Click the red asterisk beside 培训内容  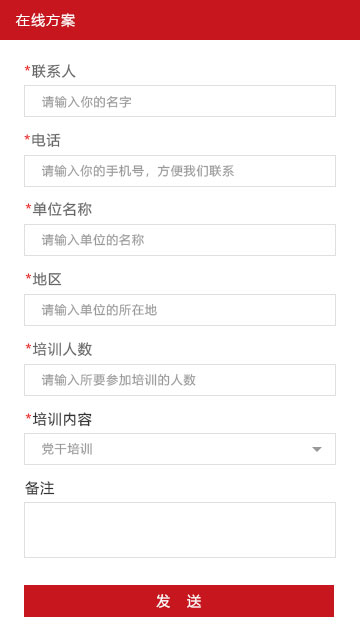pyautogui.click(x=28, y=417)
